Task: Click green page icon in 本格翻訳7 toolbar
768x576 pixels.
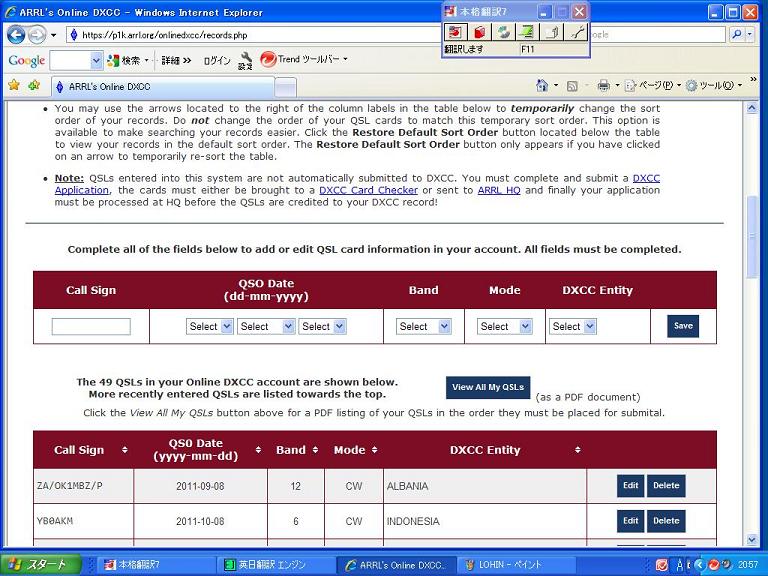Action: [x=527, y=32]
